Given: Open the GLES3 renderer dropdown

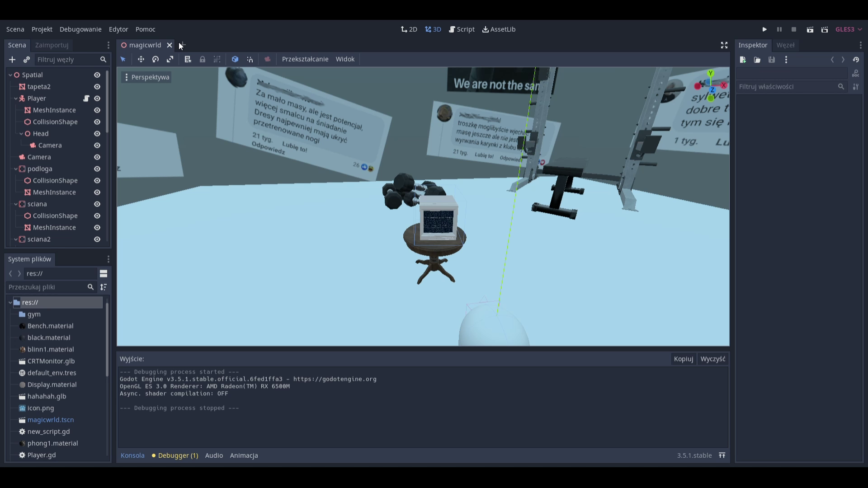Looking at the screenshot, I should [x=849, y=29].
